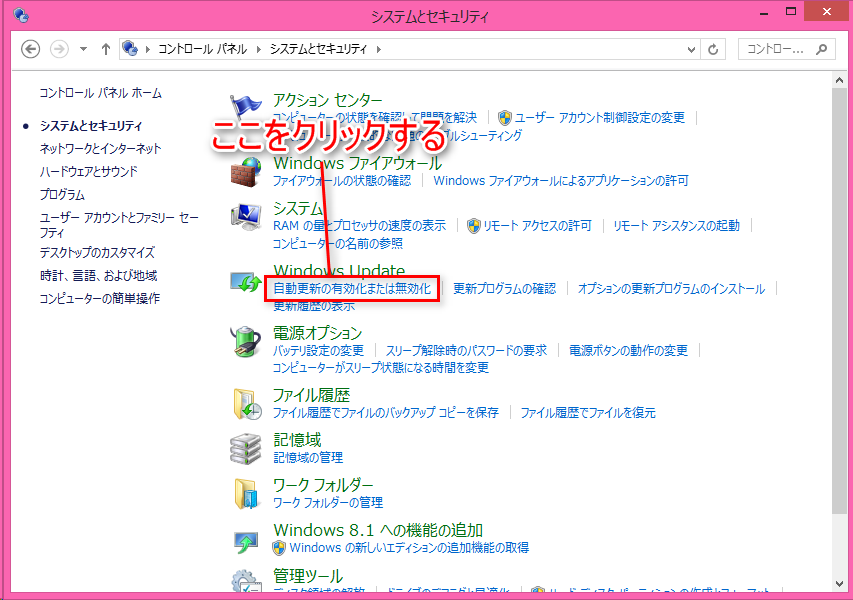Click the Action Center flag icon
Screen dimensions: 853x600
(246, 108)
